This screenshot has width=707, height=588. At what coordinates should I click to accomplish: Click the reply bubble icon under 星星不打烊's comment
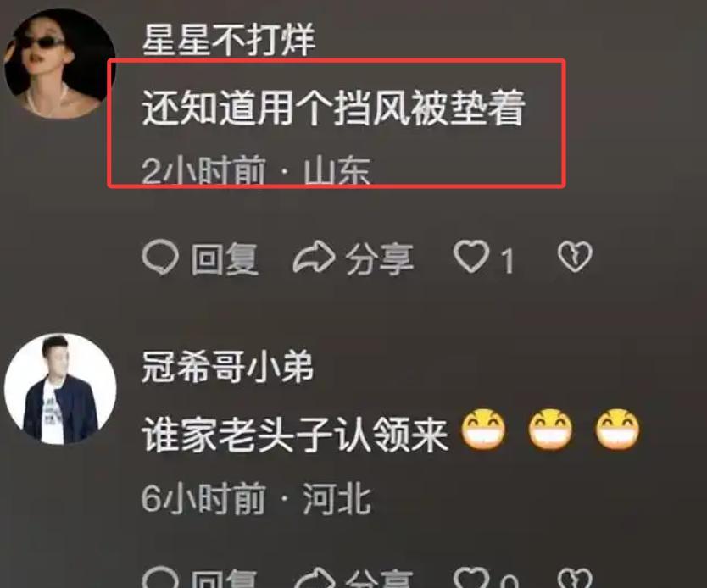click(160, 258)
